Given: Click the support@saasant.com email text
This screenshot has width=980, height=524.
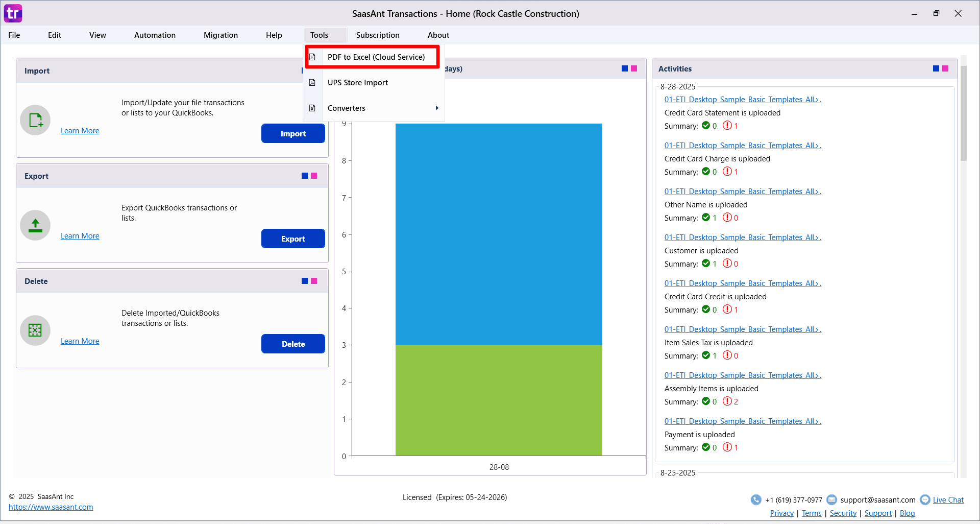Looking at the screenshot, I should coord(878,500).
